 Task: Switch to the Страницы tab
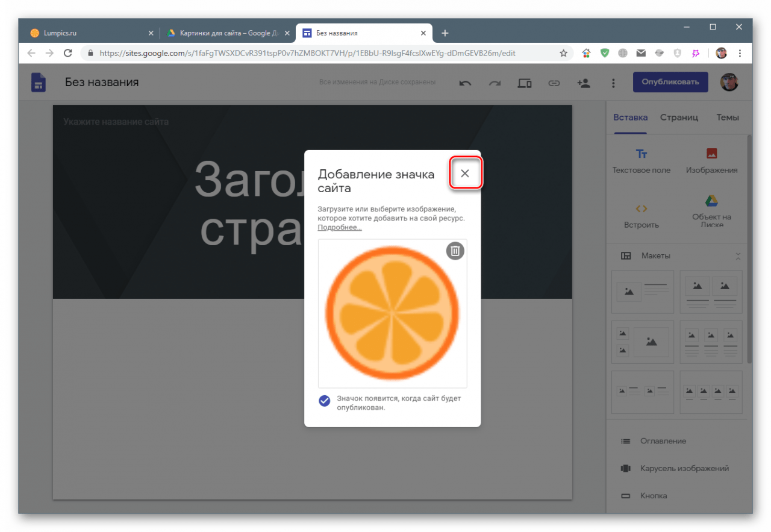[x=679, y=117]
